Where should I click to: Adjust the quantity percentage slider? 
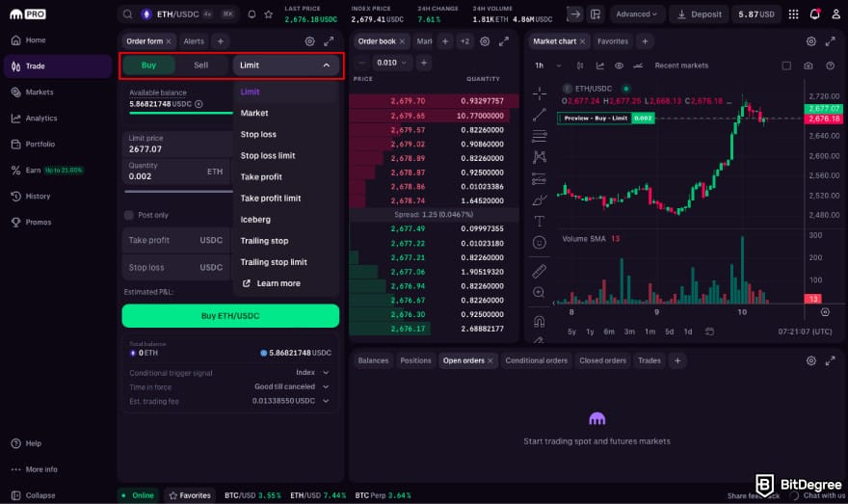(x=178, y=192)
